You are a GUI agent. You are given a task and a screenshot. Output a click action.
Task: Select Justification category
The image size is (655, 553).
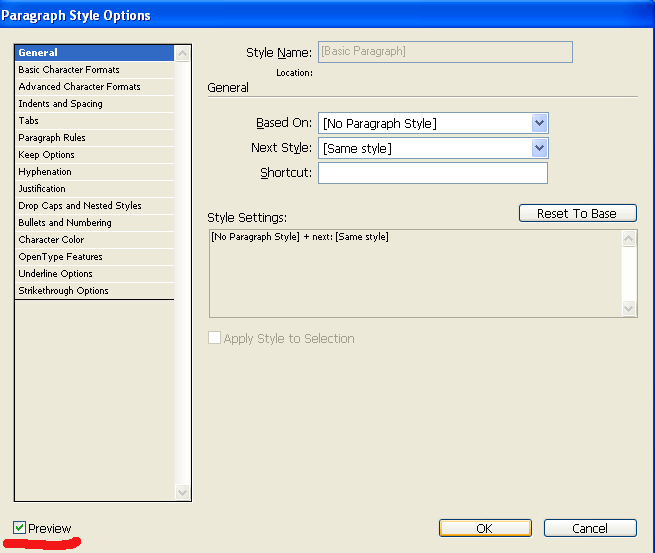(x=94, y=189)
